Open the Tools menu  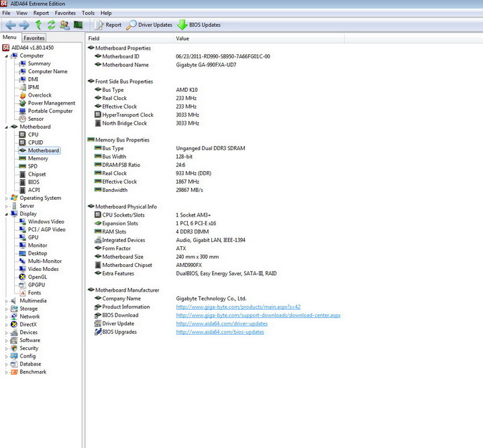coord(88,13)
